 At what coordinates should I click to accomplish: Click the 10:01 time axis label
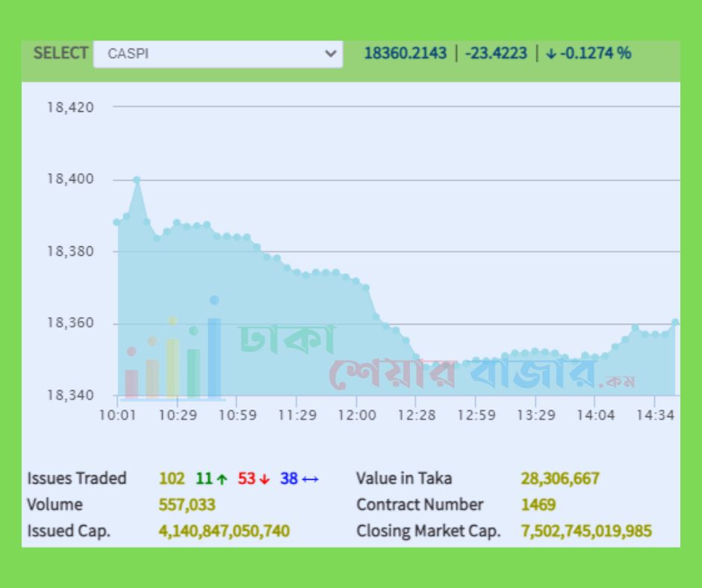click(118, 415)
